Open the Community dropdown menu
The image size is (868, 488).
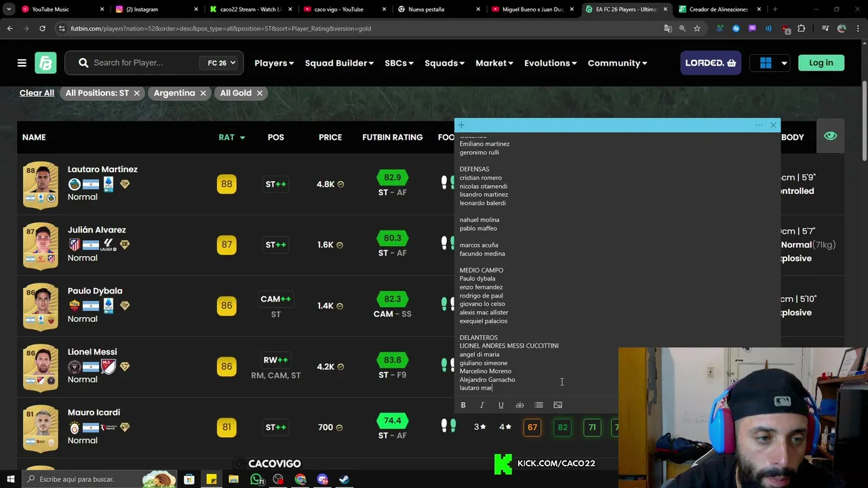click(617, 63)
